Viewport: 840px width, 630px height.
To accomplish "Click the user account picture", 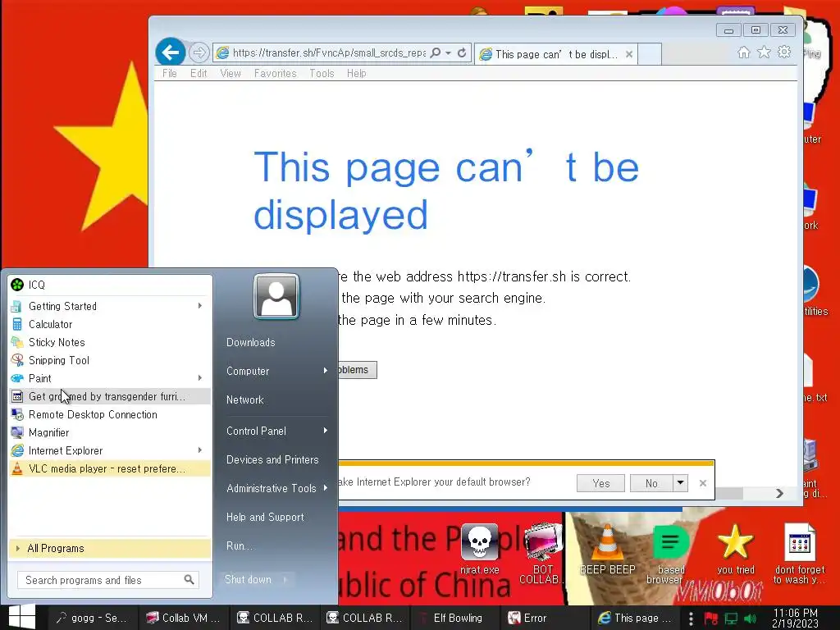I will pos(276,297).
